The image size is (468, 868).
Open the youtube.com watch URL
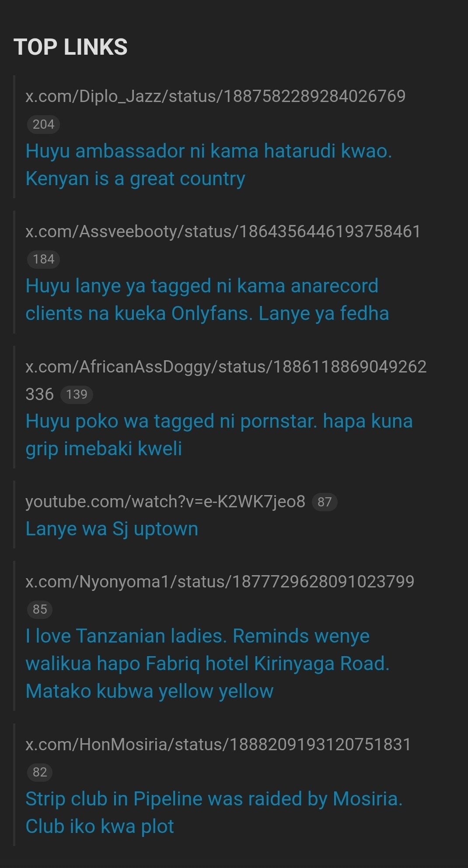point(165,502)
